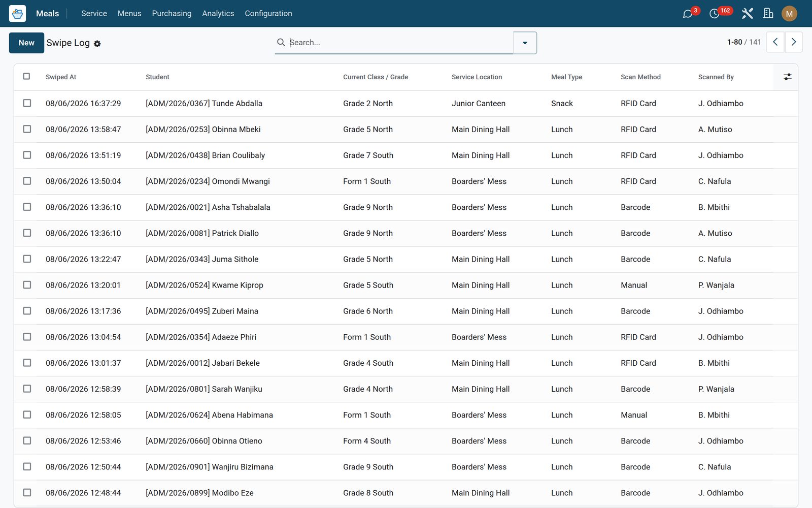Open the activities clock icon showing 162
Screen dimensions: 812x508
714,14
